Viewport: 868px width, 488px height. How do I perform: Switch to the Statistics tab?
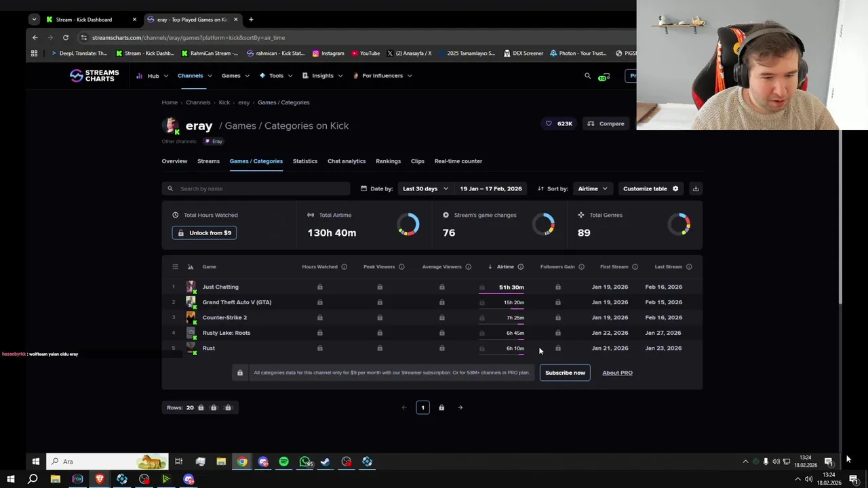[x=305, y=161]
